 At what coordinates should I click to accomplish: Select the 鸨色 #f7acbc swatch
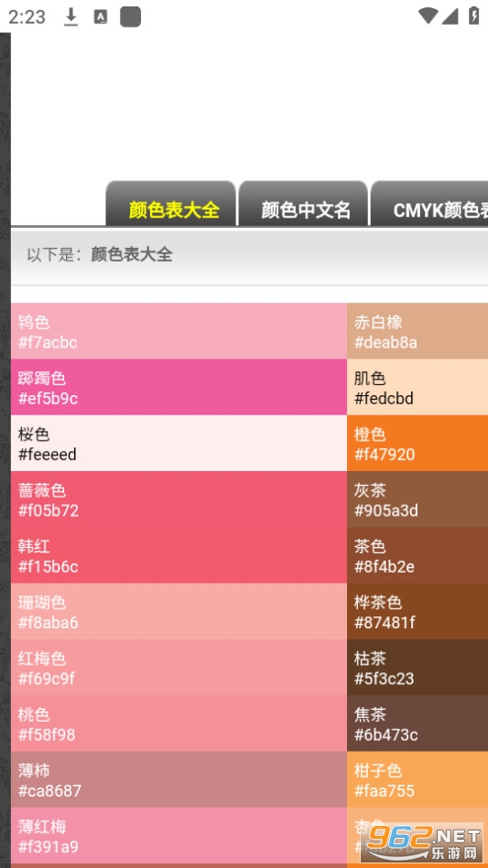(179, 331)
